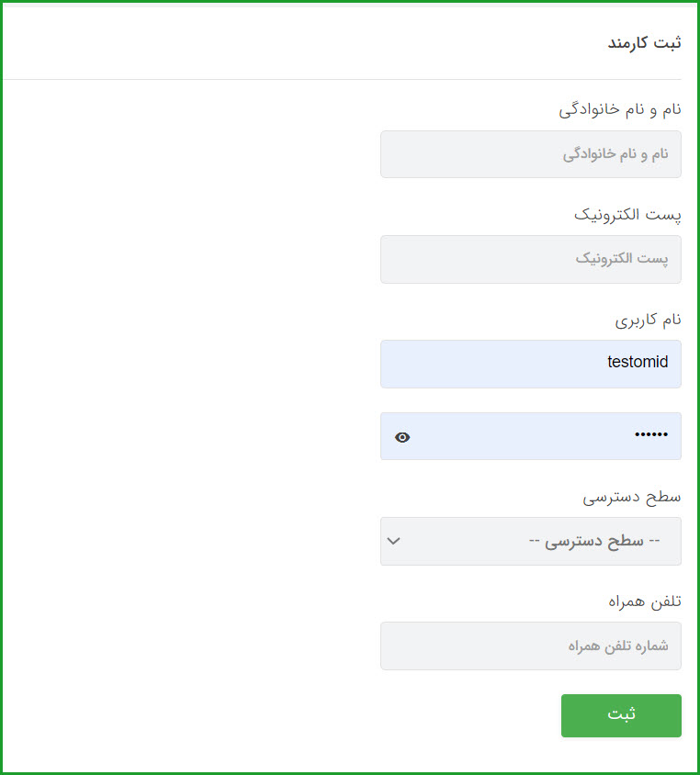The height and width of the screenshot is (775, 700).
Task: Click the grey placeholder in the full name box
Action: pos(615,154)
